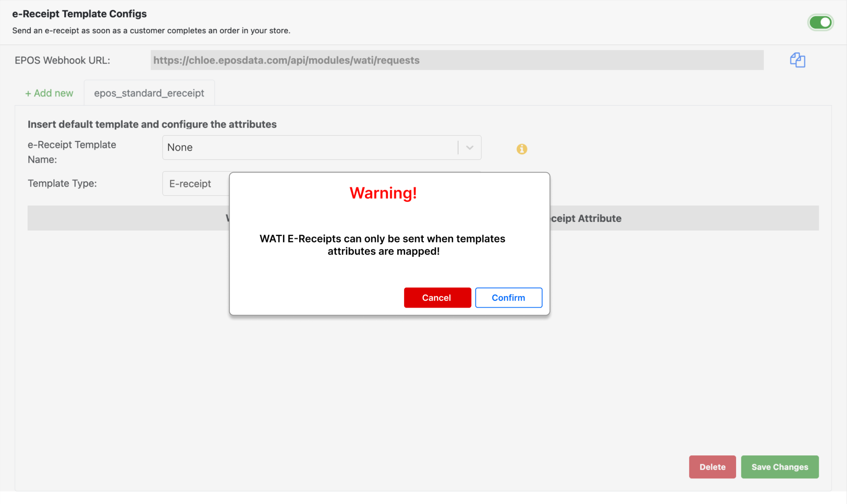Image resolution: width=847 pixels, height=504 pixels.
Task: Click the Template Type label
Action: click(x=62, y=183)
